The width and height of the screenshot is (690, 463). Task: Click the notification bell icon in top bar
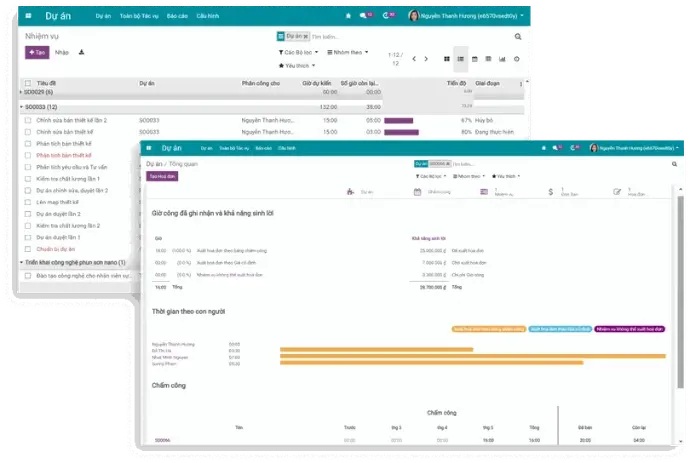coord(348,17)
